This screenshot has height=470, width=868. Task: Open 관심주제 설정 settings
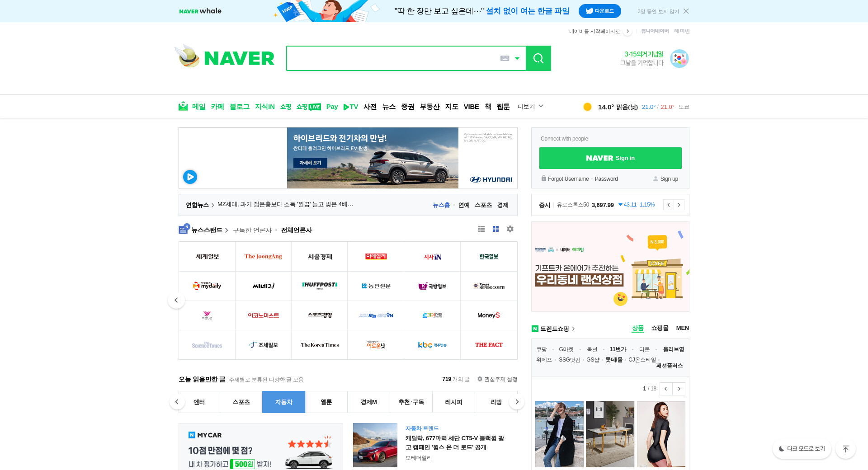[x=497, y=379]
